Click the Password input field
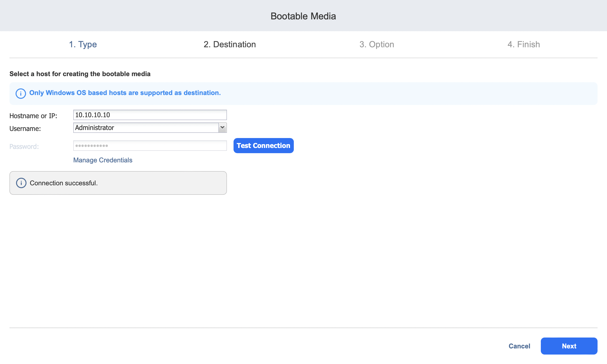This screenshot has height=364, width=607. click(x=150, y=146)
